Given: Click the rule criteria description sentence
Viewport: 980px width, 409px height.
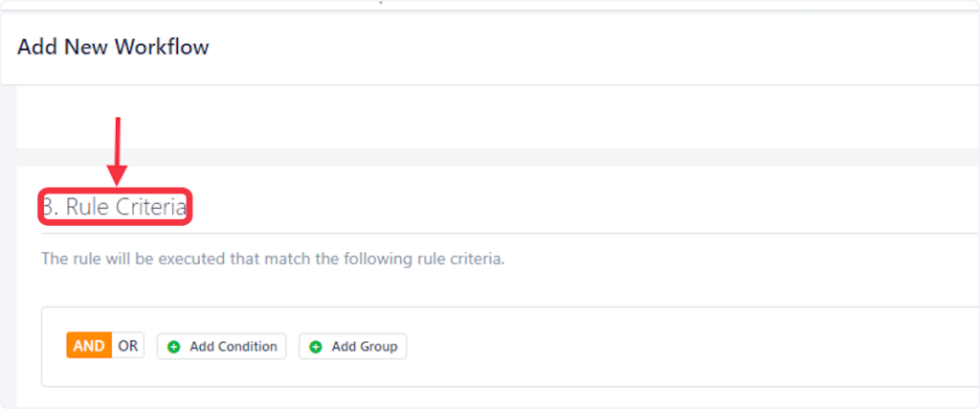Looking at the screenshot, I should (272, 259).
